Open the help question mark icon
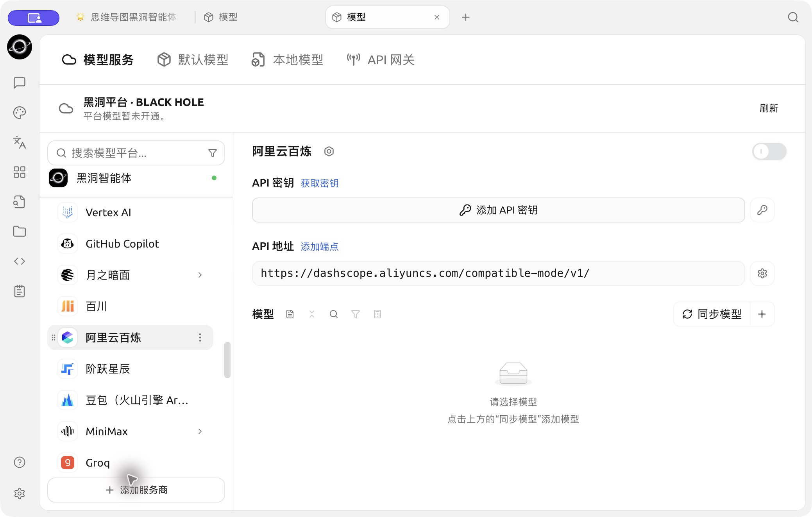This screenshot has width=812, height=517. (20, 462)
